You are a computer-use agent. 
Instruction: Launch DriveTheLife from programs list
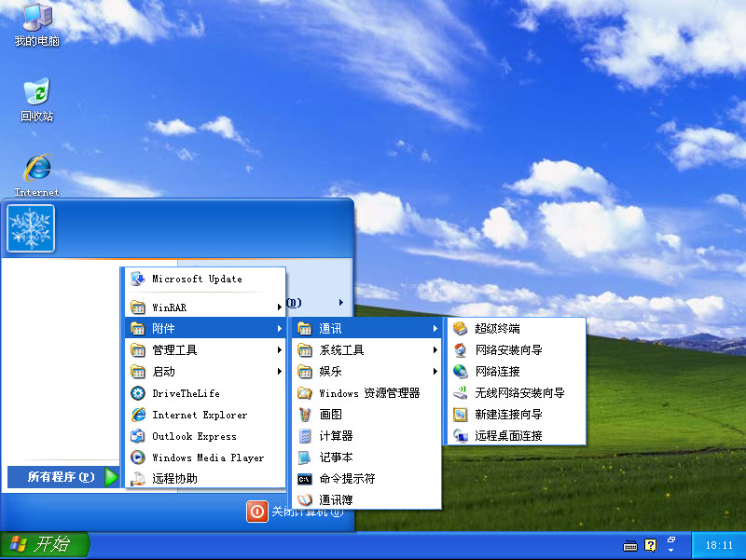click(205, 393)
